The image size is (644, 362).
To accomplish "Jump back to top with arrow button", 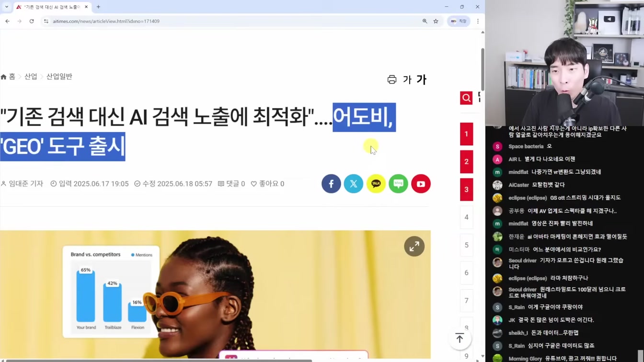I will 460,338.
